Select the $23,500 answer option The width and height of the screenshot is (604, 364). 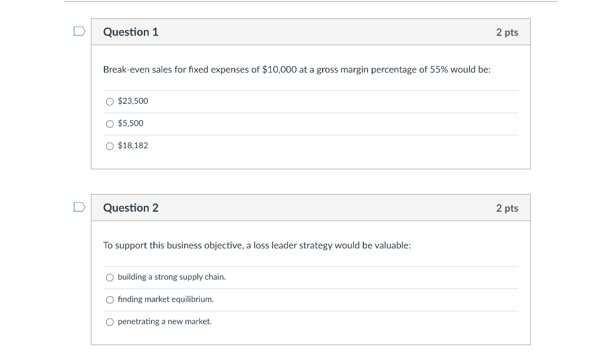110,101
